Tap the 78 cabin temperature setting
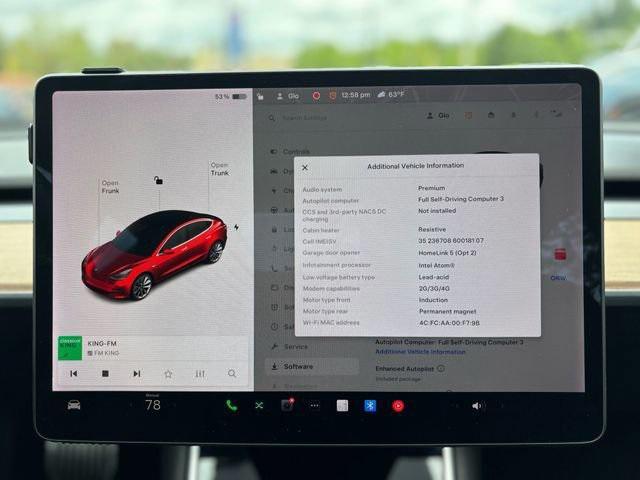Viewport: 640px width, 480px height. pos(153,405)
